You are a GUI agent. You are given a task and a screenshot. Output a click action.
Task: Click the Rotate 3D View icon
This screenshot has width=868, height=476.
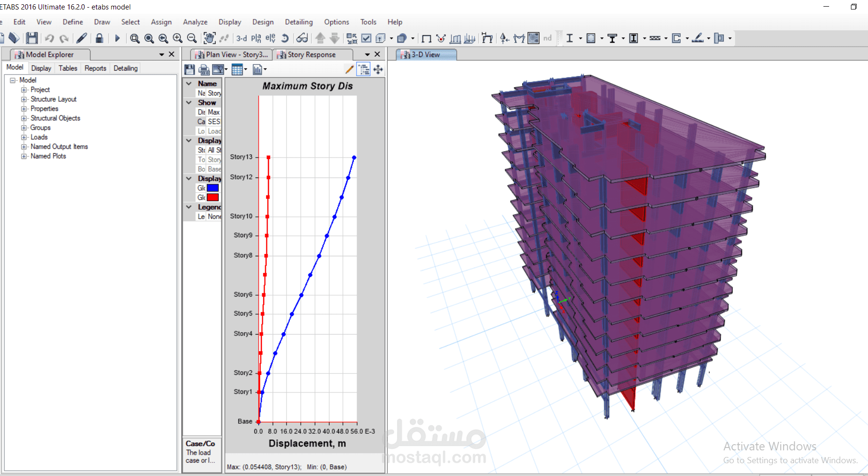point(285,38)
